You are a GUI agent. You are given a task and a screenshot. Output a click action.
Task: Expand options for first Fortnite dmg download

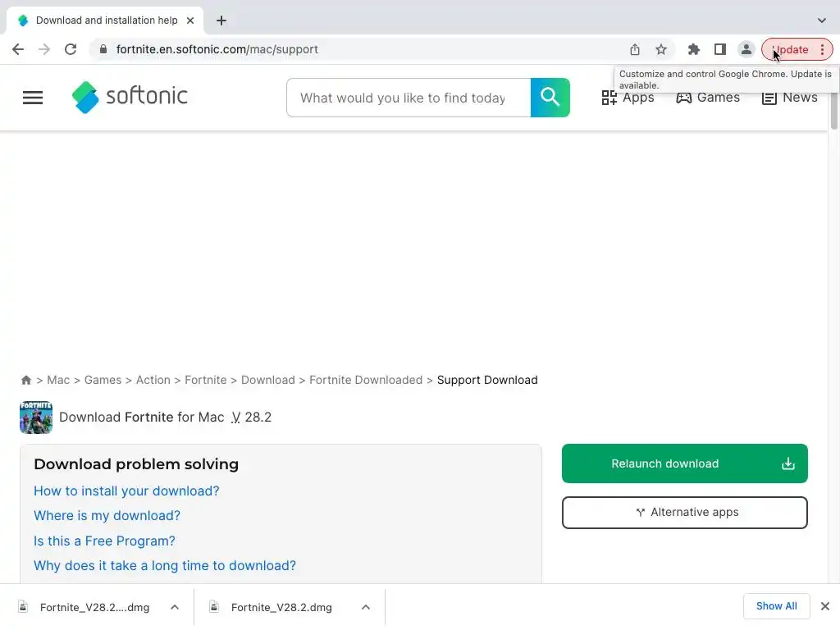coord(175,607)
